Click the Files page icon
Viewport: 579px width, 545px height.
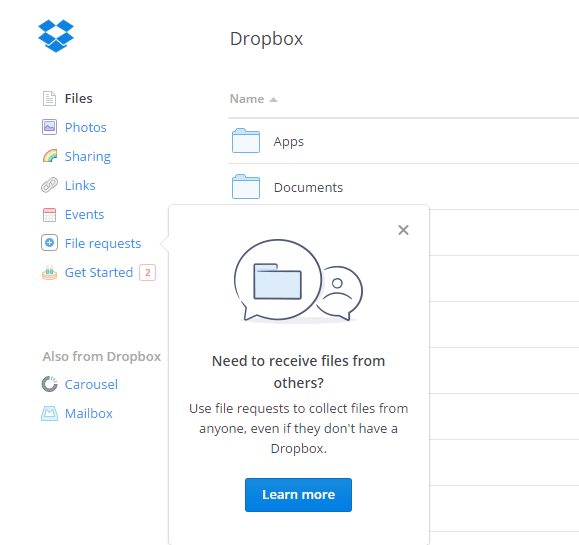tap(49, 99)
